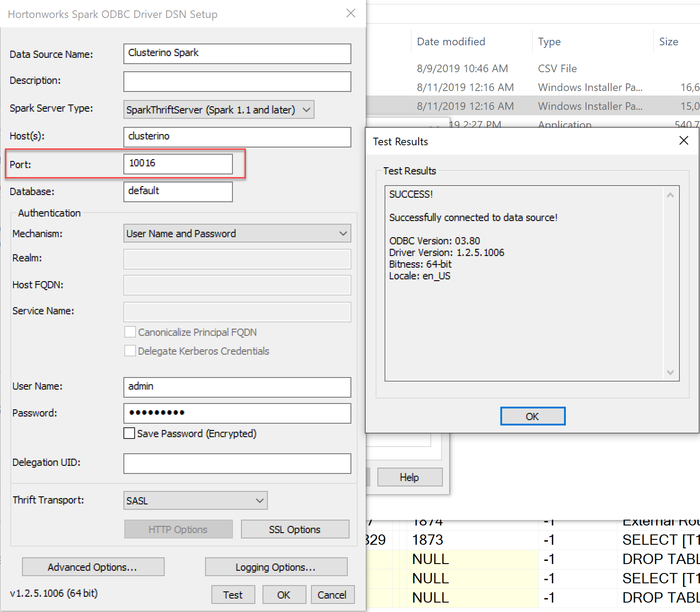Check Canonicalize Principal FQDN

pos(130,332)
